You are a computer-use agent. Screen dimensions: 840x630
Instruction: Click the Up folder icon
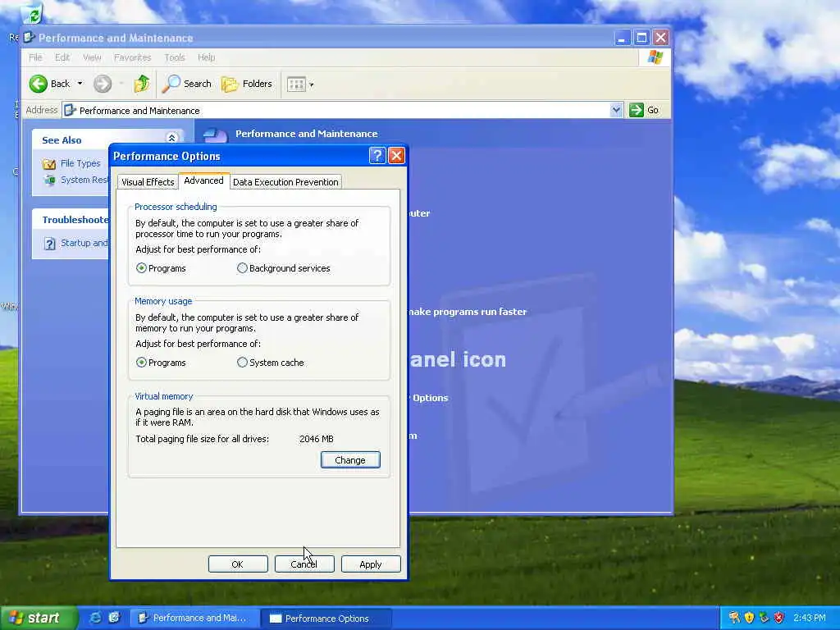(141, 84)
